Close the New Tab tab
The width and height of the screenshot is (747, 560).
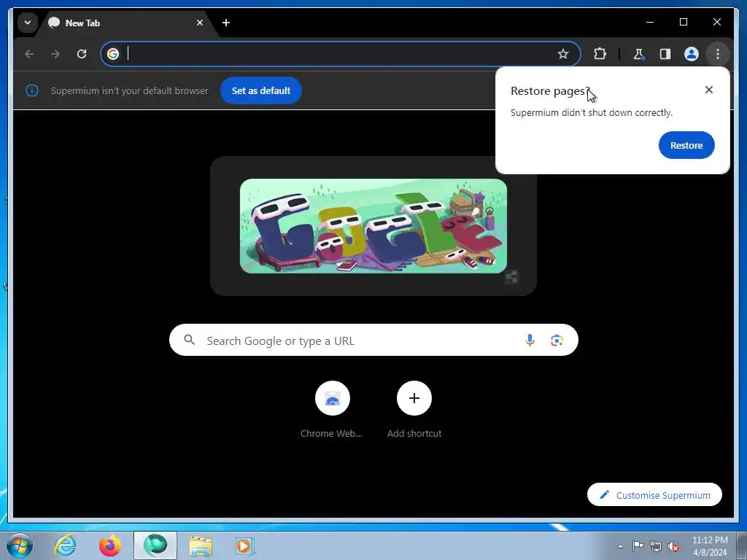[200, 23]
